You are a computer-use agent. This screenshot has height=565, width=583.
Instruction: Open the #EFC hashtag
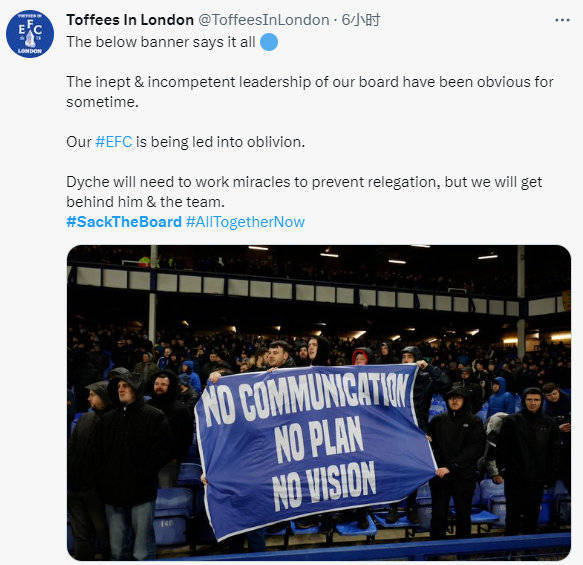(x=114, y=142)
